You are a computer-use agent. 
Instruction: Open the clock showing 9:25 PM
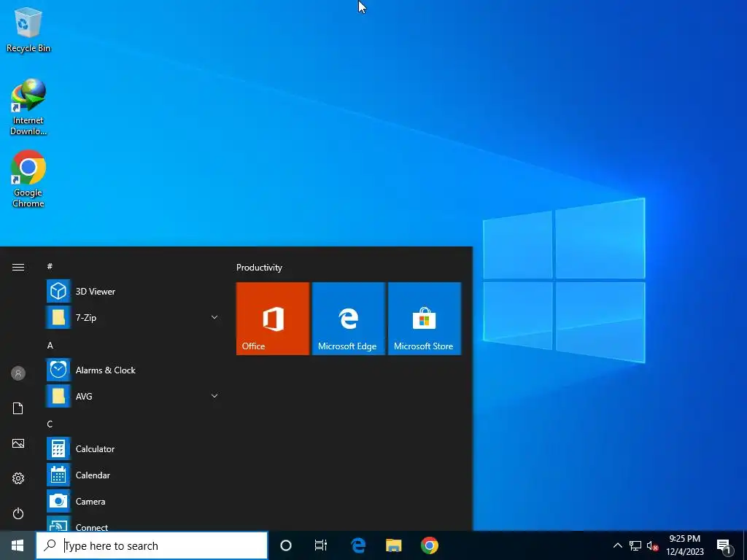coord(684,545)
